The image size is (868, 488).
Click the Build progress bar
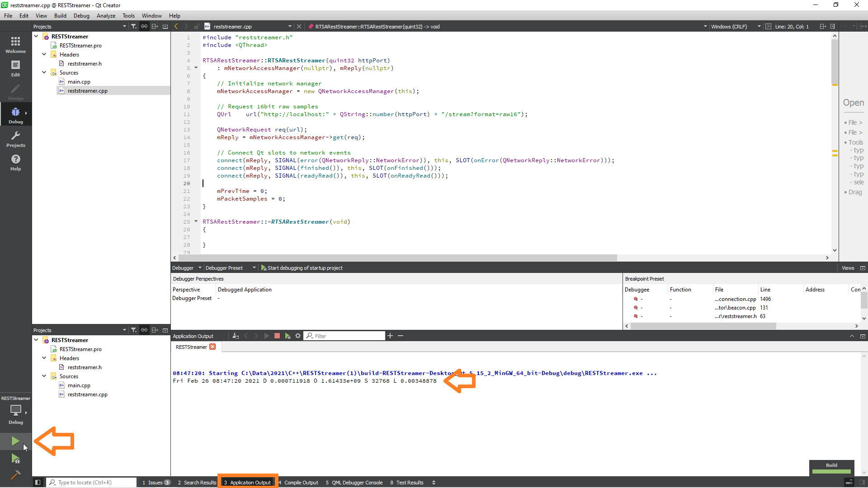(831, 471)
